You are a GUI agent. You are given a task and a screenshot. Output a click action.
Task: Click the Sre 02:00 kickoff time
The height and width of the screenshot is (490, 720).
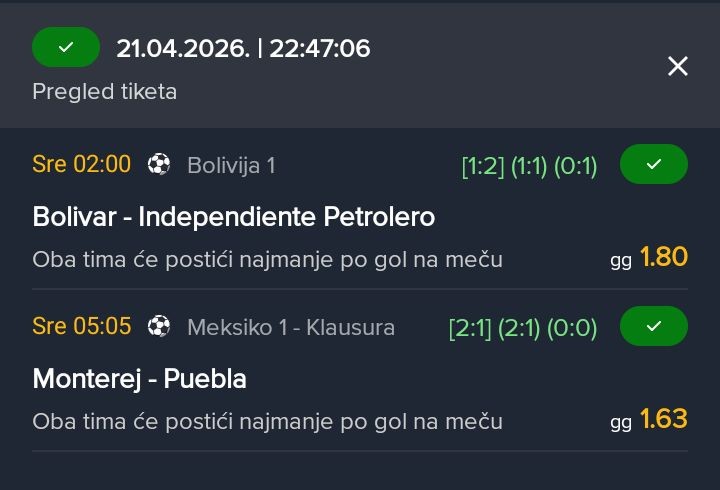pyautogui.click(x=81, y=164)
